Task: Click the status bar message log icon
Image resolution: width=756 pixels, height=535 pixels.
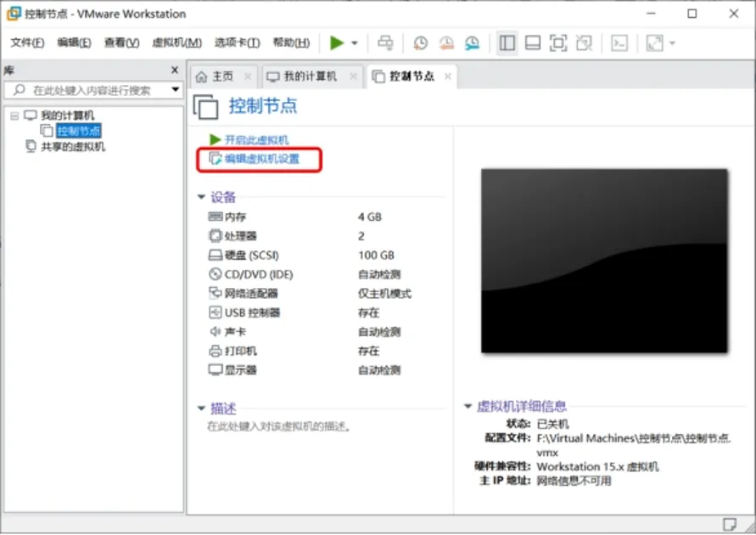Action: pyautogui.click(x=730, y=525)
